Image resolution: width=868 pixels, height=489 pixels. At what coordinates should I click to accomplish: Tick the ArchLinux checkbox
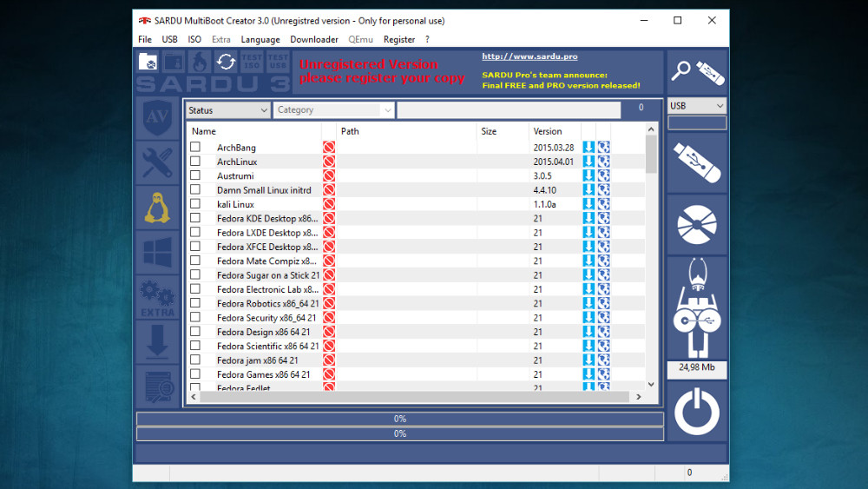click(195, 162)
